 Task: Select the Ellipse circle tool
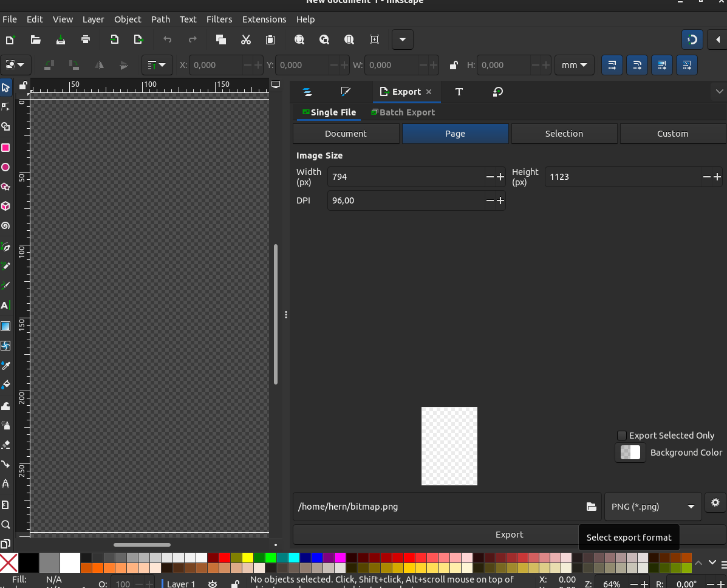[5, 167]
